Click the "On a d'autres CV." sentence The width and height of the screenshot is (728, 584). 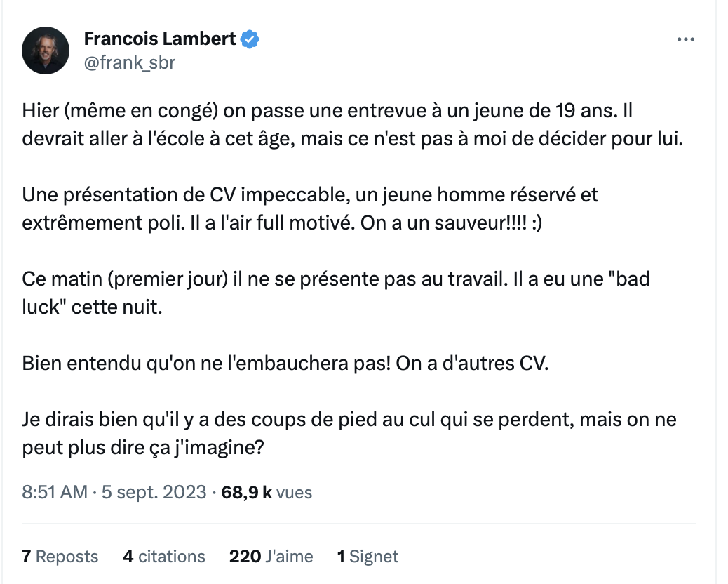[x=472, y=363]
